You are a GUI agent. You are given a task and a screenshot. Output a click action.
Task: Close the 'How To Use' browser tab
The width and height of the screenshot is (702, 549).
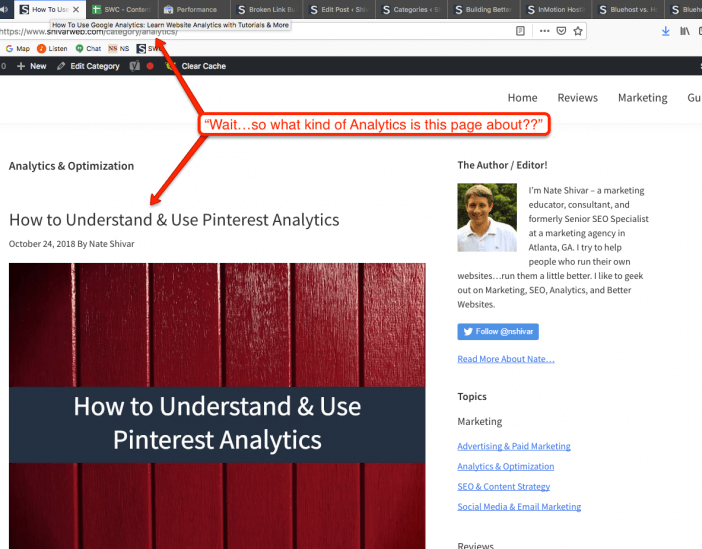point(76,9)
